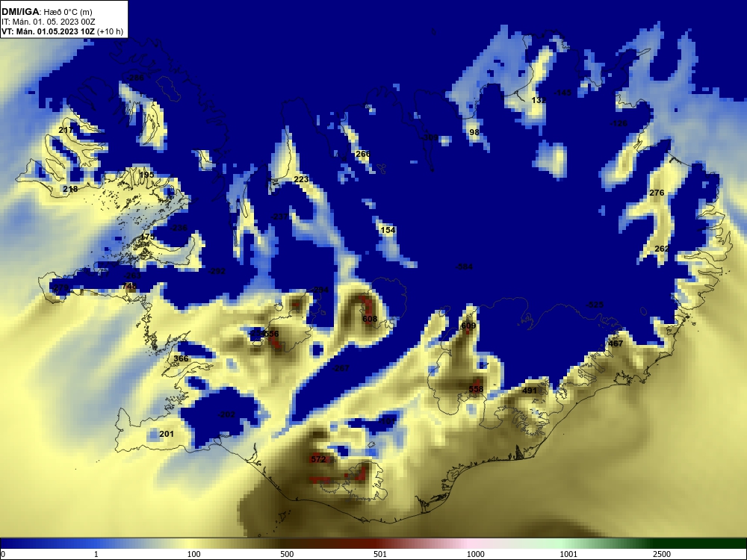Click the map value 276
Viewport: 747px width, 560px height.
click(657, 193)
